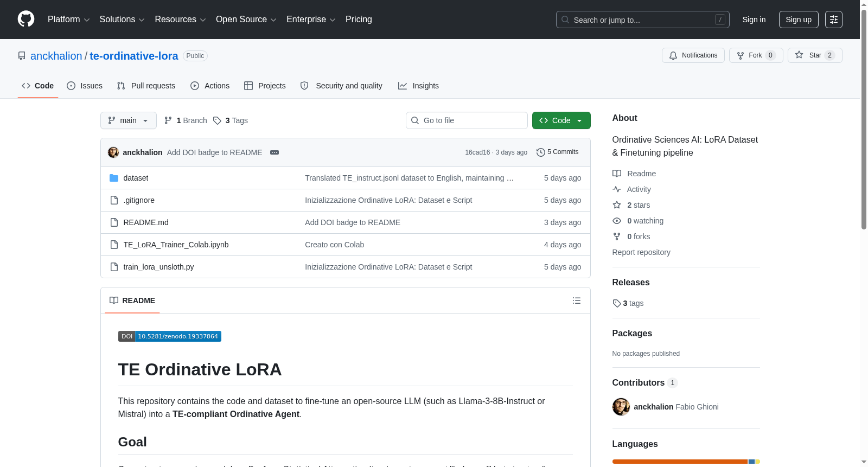Screen dimensions: 868x467
Task: Click the train_lora_unsloth.py file icon
Action: coord(114,267)
